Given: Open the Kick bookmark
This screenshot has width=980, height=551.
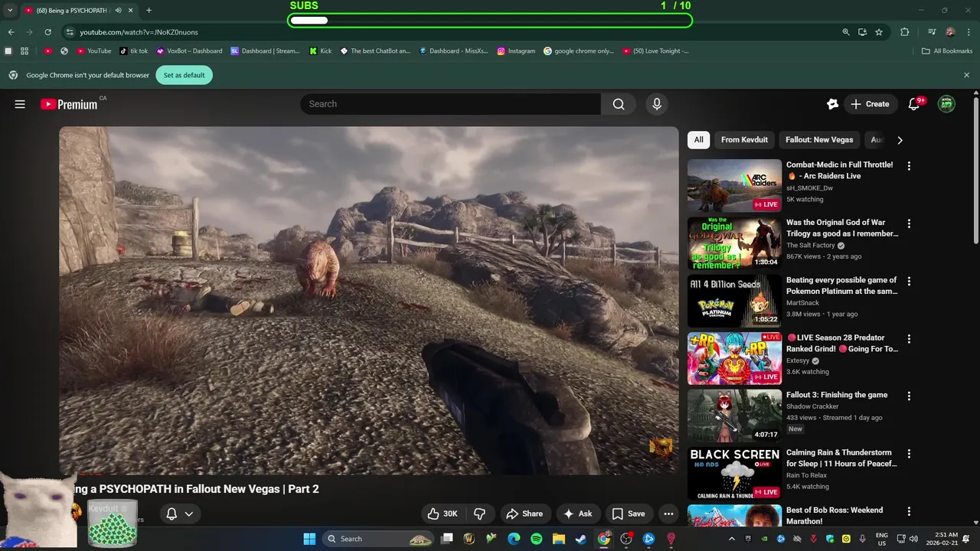Looking at the screenshot, I should [x=321, y=51].
